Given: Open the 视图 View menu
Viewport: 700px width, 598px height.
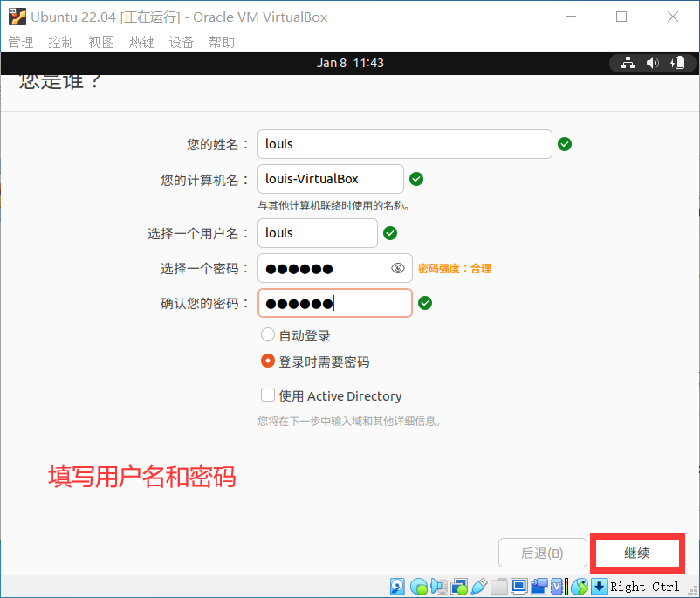Looking at the screenshot, I should [100, 41].
